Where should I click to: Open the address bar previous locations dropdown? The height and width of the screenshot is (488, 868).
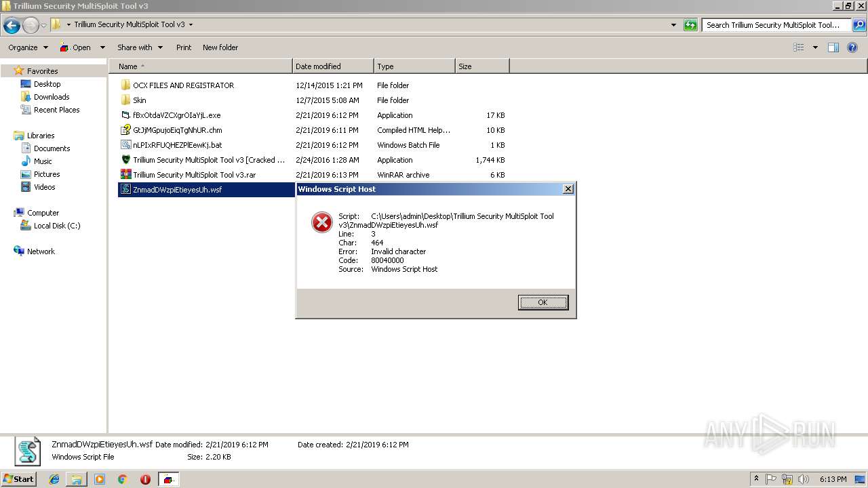(x=673, y=25)
